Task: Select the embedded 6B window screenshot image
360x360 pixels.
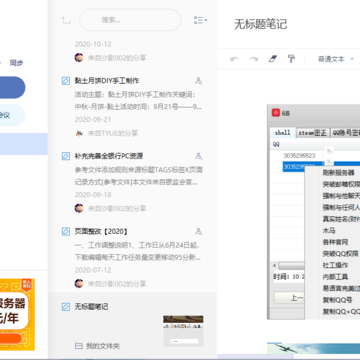Action: pos(313,212)
